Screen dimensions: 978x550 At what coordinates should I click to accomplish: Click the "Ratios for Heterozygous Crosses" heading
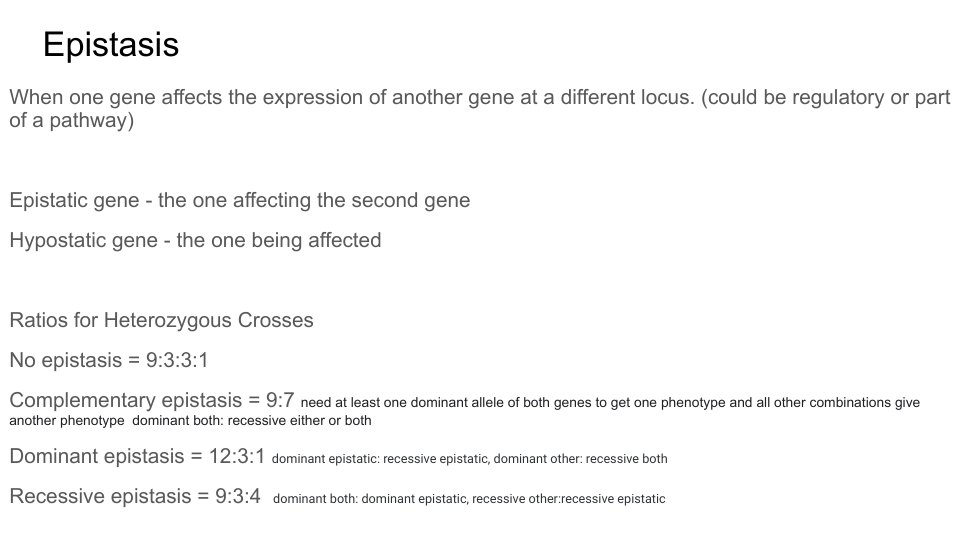(161, 321)
